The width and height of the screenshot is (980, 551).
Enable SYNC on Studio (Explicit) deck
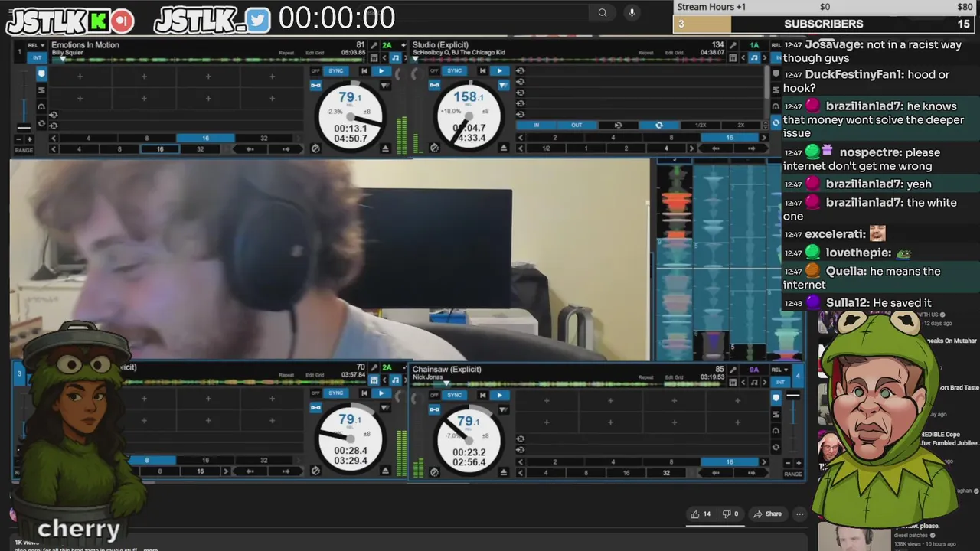455,71
